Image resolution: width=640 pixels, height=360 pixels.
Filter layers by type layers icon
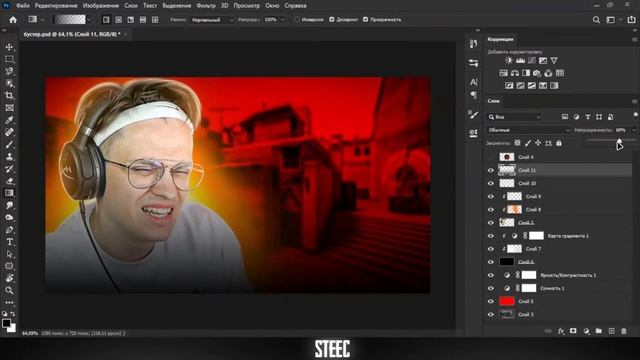coord(588,117)
